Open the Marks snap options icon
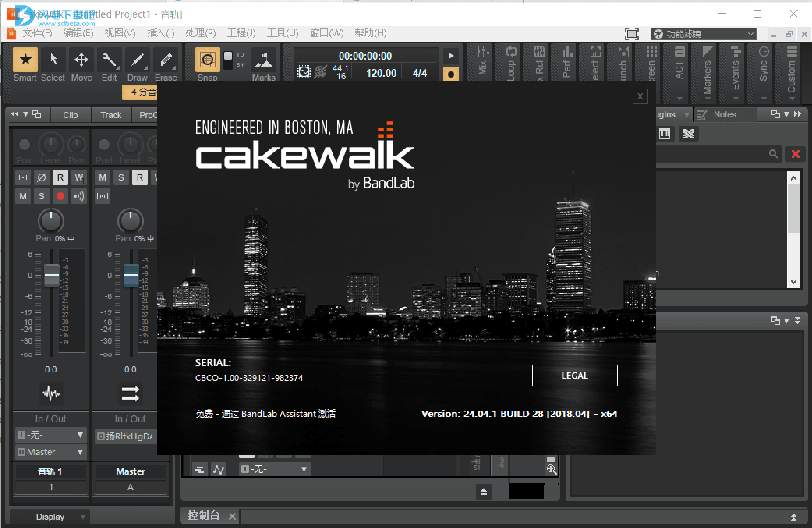Image resolution: width=812 pixels, height=528 pixels. tap(264, 60)
